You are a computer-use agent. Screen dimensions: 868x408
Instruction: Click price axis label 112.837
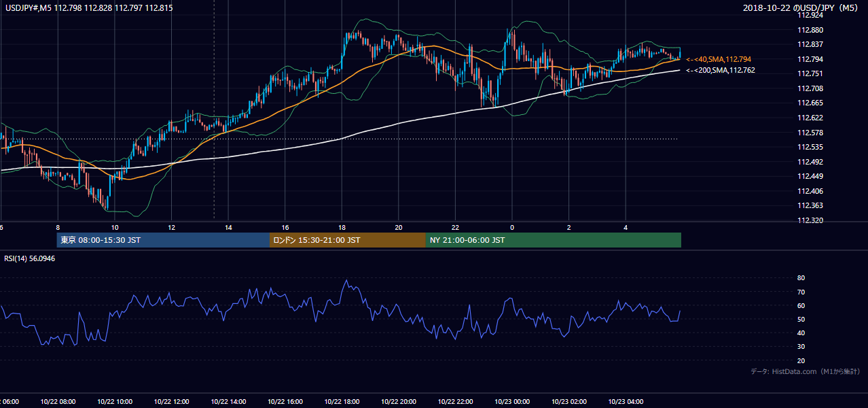[x=810, y=45]
